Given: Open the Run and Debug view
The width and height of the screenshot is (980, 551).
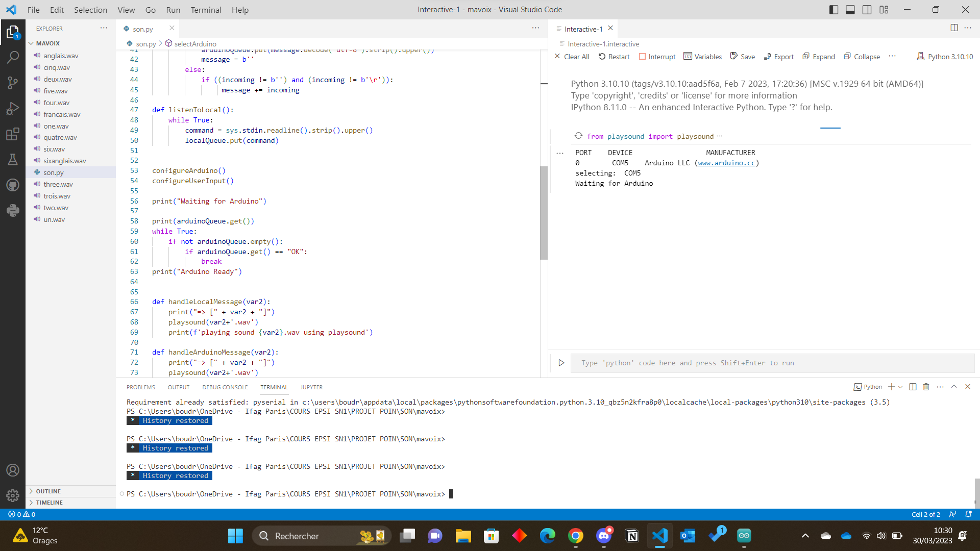Looking at the screenshot, I should [x=13, y=109].
